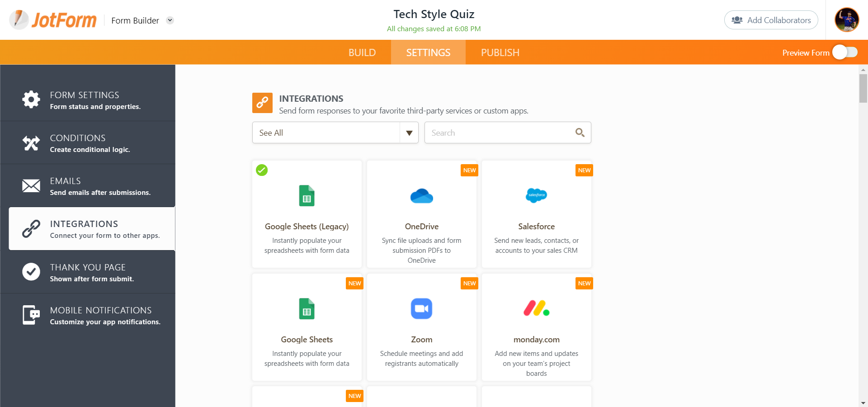Click the new Google Sheets icon
The width and height of the screenshot is (868, 407).
(307, 309)
